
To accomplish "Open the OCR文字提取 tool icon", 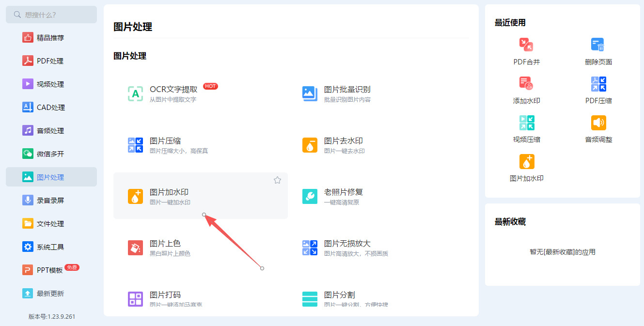I will click(x=135, y=93).
